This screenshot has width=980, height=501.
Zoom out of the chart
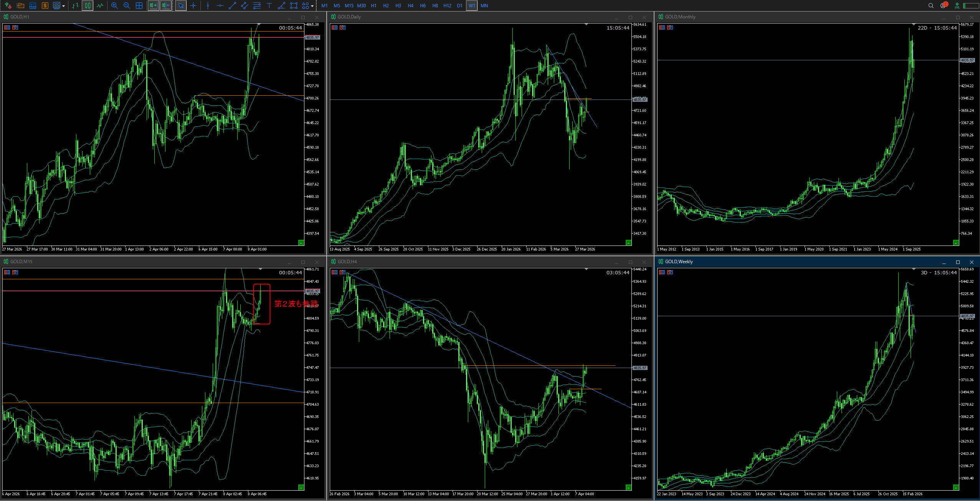[x=127, y=5]
